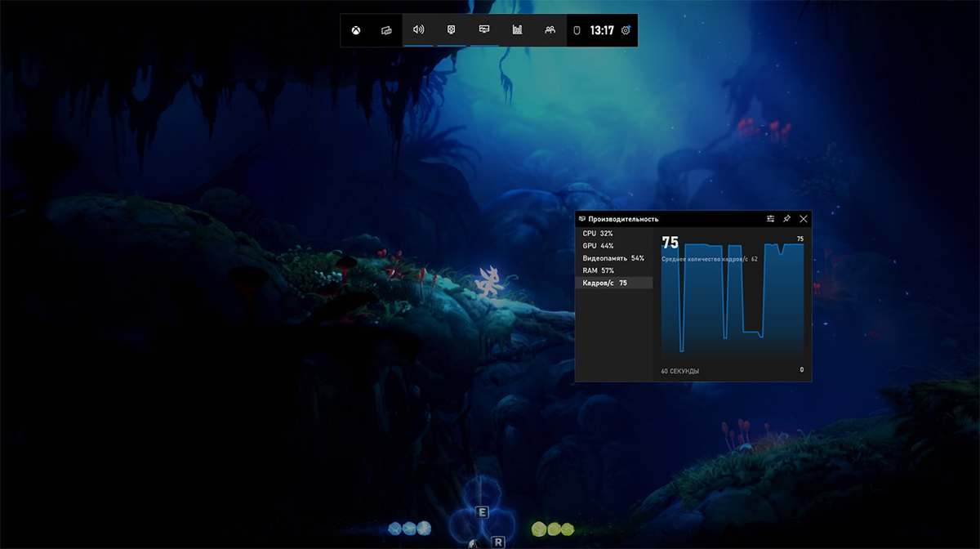980x549 pixels.
Task: Select the Кадров/с 75 metric
Action: pyautogui.click(x=614, y=283)
